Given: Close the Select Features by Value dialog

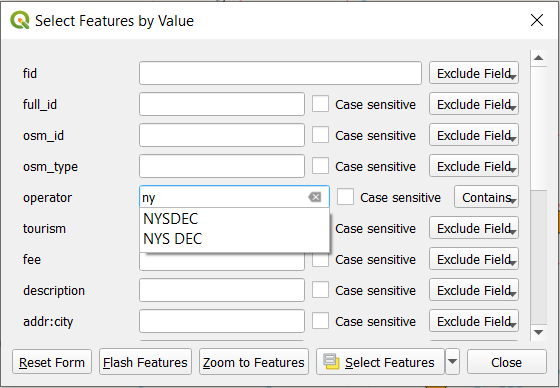Looking at the screenshot, I should [x=537, y=20].
